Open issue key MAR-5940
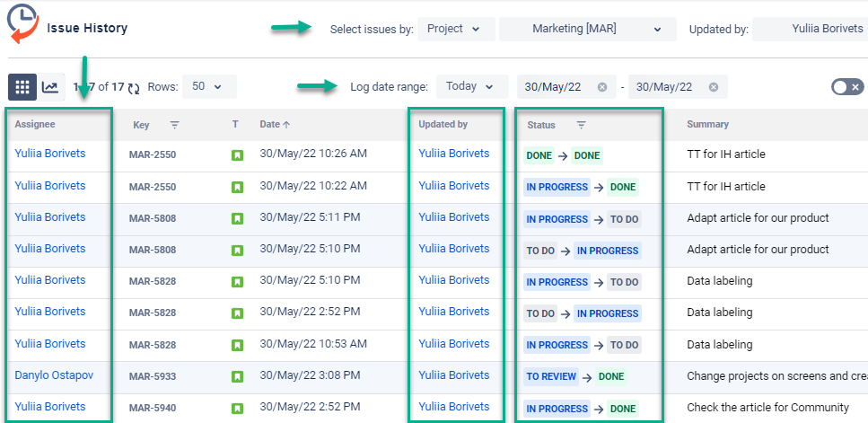 153,410
